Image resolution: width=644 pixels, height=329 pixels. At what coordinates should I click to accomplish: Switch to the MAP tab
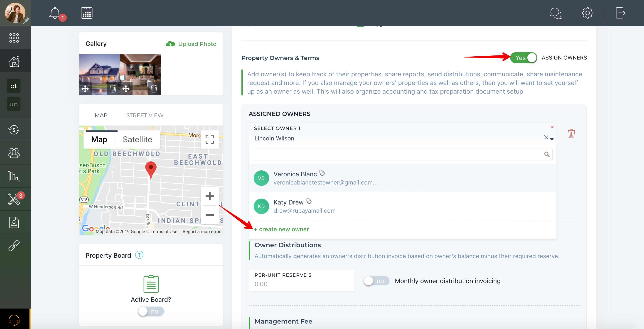(x=101, y=115)
